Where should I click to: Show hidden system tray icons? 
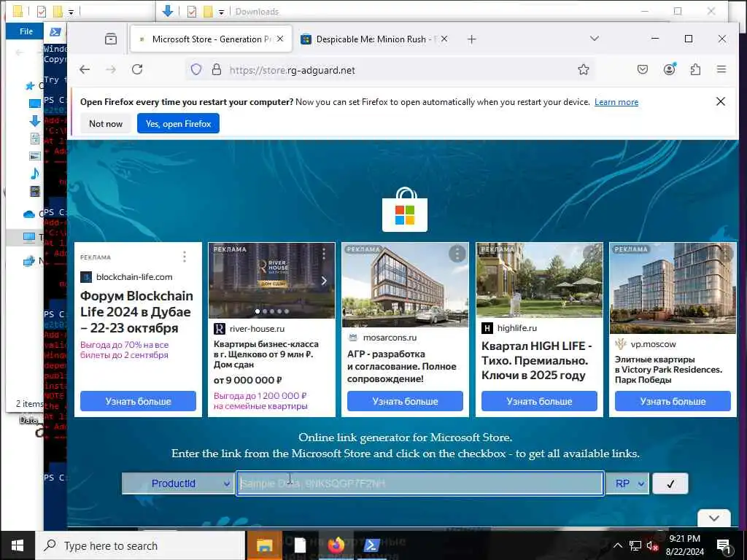[x=617, y=545]
